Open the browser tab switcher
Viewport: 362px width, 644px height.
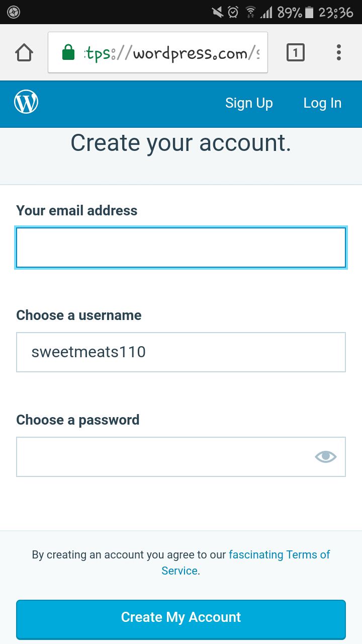[296, 52]
